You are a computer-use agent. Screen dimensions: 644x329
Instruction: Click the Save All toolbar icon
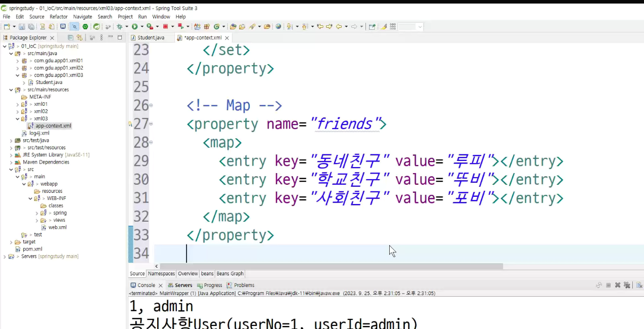point(31,26)
